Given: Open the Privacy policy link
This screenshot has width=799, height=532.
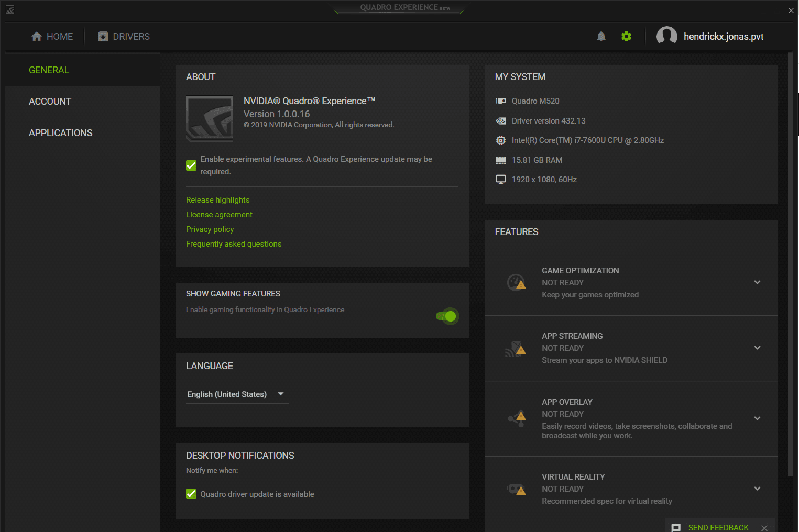Looking at the screenshot, I should (210, 229).
